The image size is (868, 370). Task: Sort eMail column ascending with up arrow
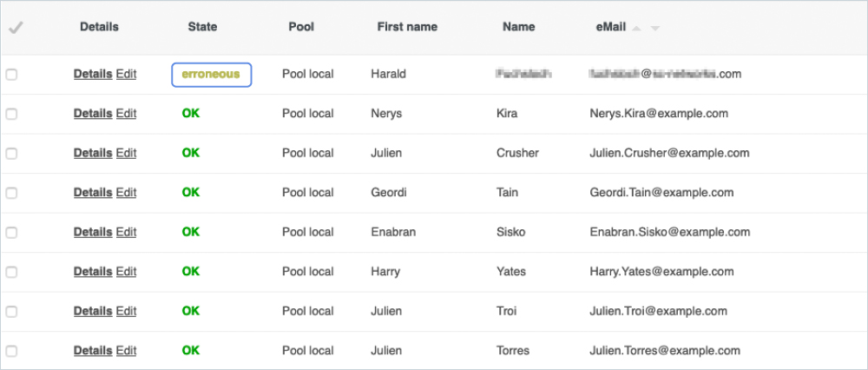pyautogui.click(x=637, y=29)
